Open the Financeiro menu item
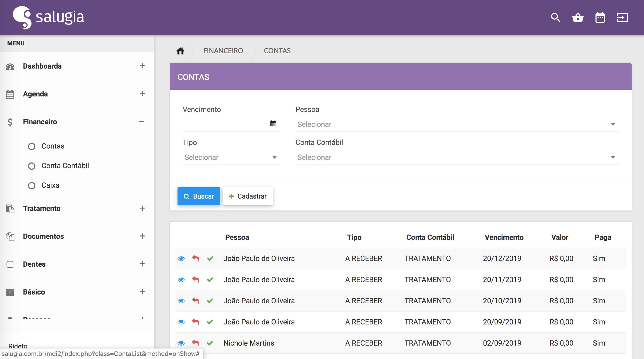This screenshot has height=359, width=644. (40, 122)
